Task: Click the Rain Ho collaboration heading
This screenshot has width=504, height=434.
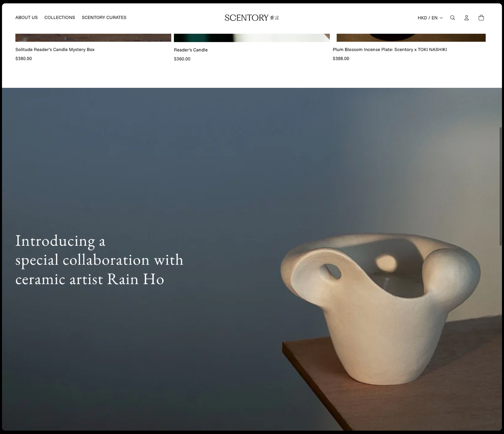Action: 99,260
